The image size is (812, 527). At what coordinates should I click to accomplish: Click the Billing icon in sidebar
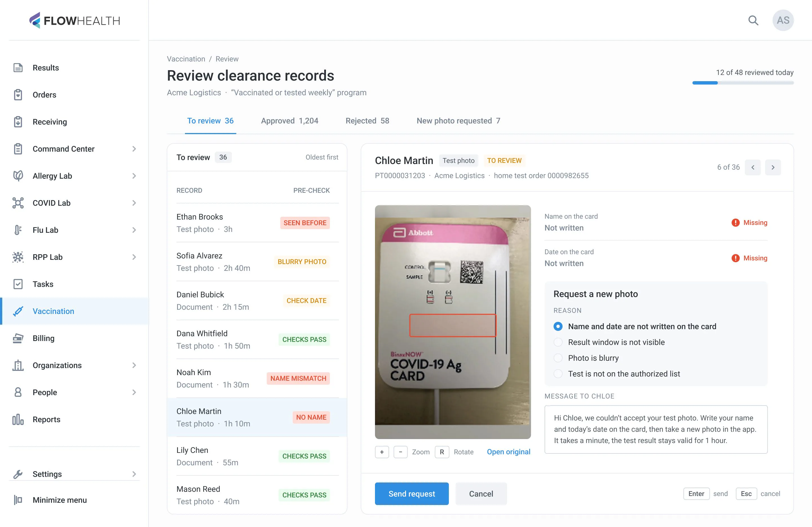pos(18,338)
